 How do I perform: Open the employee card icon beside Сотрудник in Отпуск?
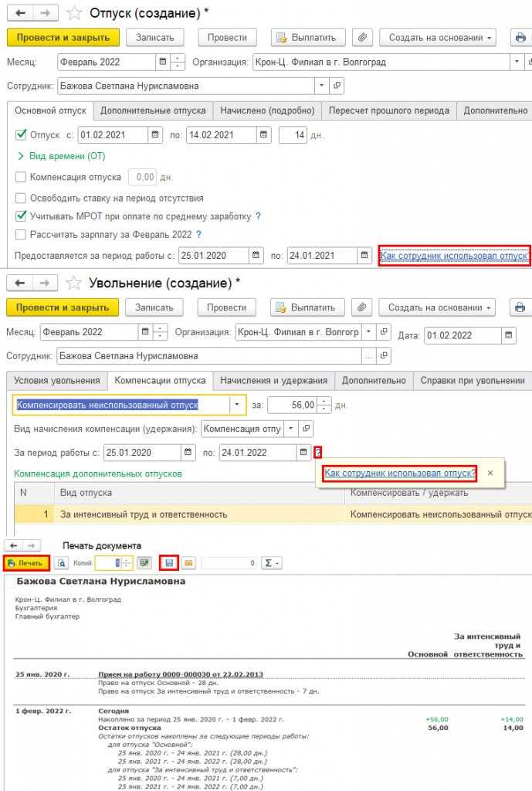point(337,86)
